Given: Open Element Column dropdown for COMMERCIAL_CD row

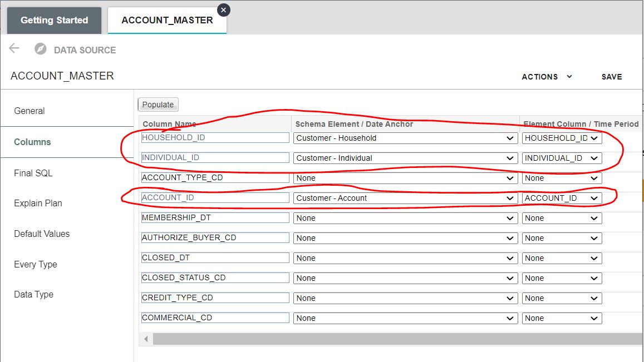Looking at the screenshot, I should [561, 318].
